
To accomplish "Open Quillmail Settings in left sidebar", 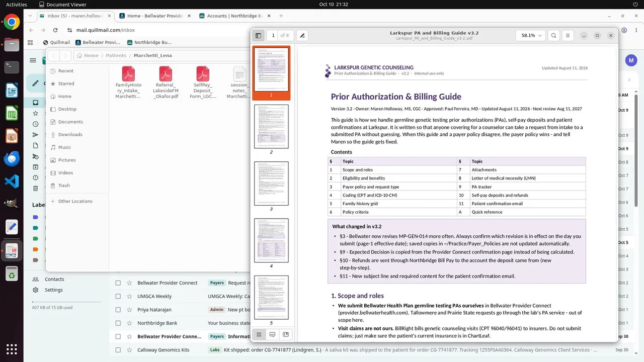I will coord(53,290).
